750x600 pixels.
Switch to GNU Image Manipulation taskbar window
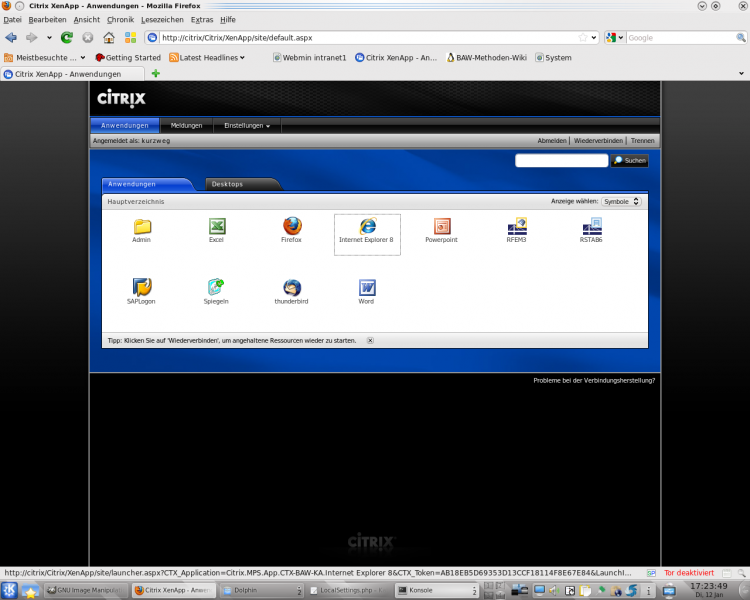click(x=87, y=590)
